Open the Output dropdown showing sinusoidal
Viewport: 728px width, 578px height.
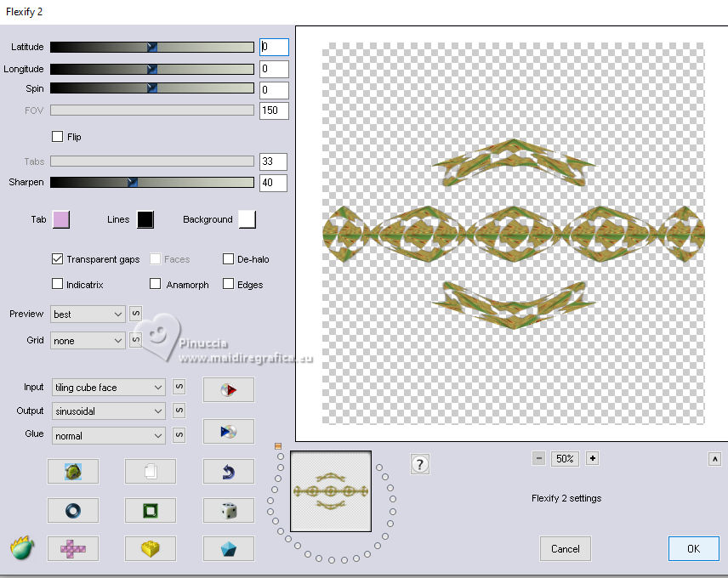pos(109,411)
